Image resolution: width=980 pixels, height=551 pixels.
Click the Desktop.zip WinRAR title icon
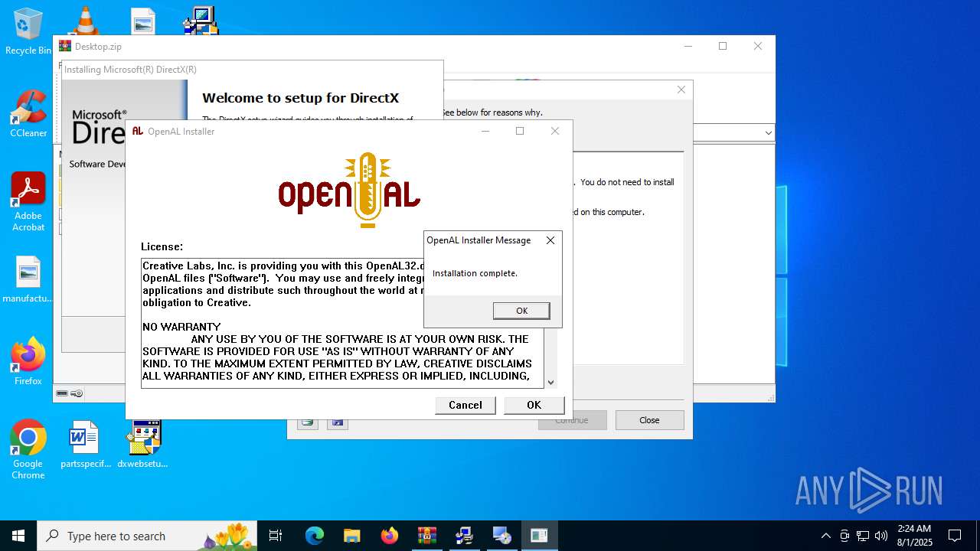tap(65, 46)
